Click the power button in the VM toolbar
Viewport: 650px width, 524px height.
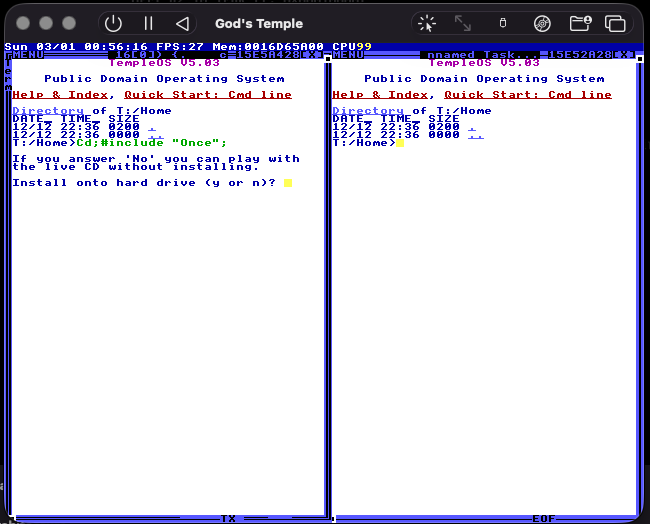click(x=114, y=23)
